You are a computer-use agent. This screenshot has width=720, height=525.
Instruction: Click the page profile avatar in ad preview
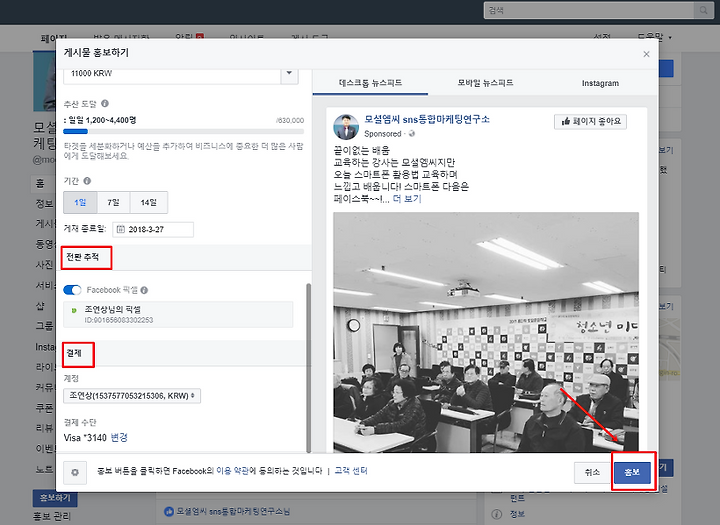coord(346,127)
